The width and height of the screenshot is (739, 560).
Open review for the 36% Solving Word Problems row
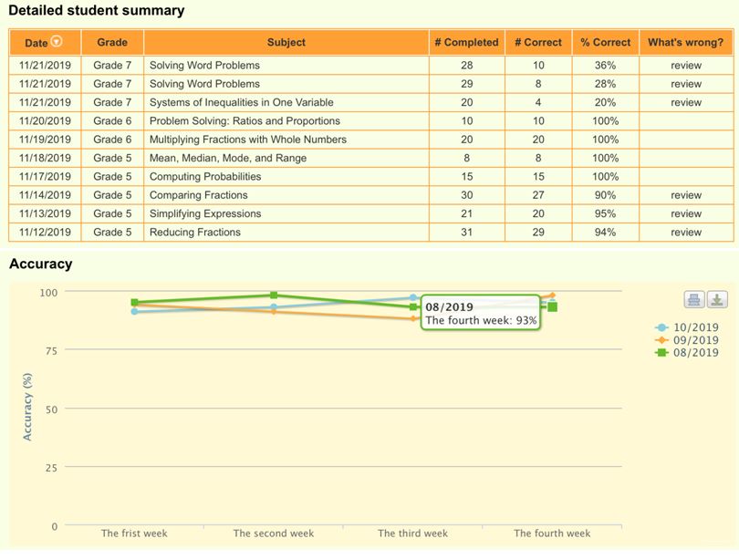686,66
